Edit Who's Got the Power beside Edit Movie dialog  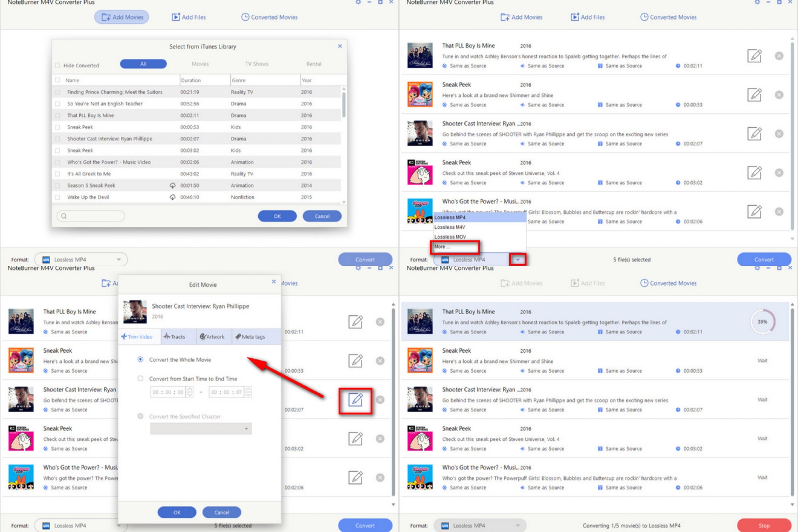[355, 478]
